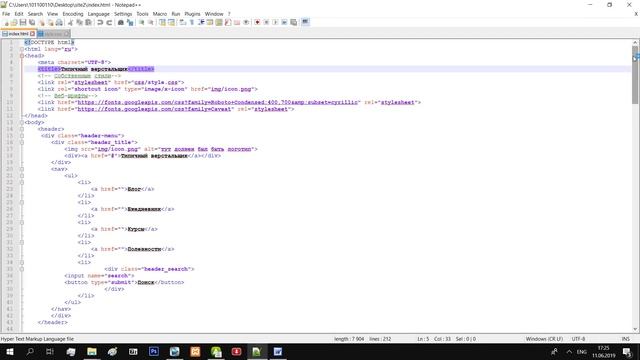Open the Document Map toolbar icon
This screenshot has width=640, height=360.
coord(219,22)
